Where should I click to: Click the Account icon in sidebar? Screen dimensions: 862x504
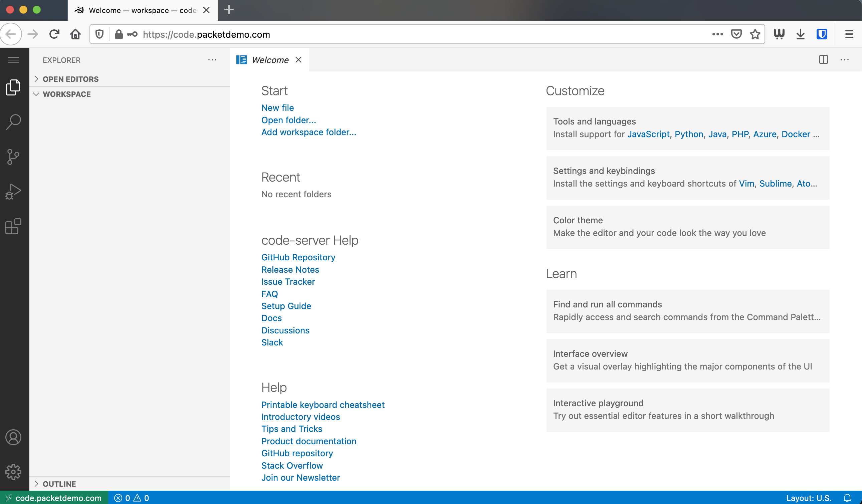pos(13,437)
